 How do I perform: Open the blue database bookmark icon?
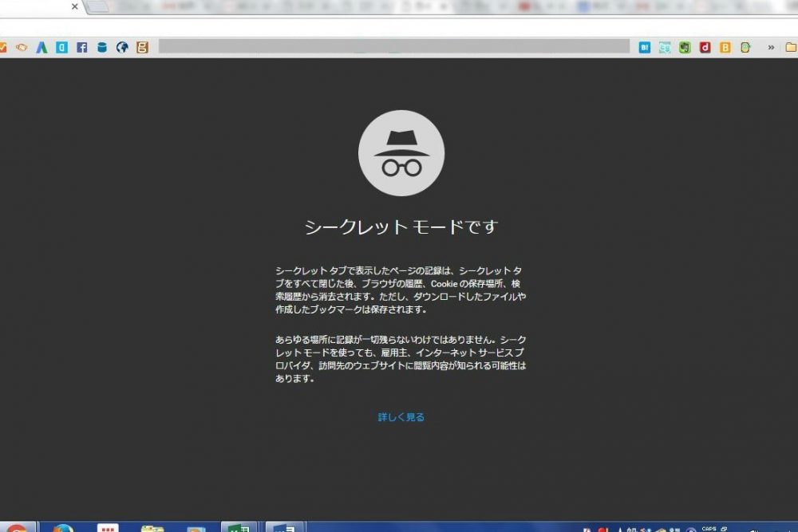click(x=102, y=47)
